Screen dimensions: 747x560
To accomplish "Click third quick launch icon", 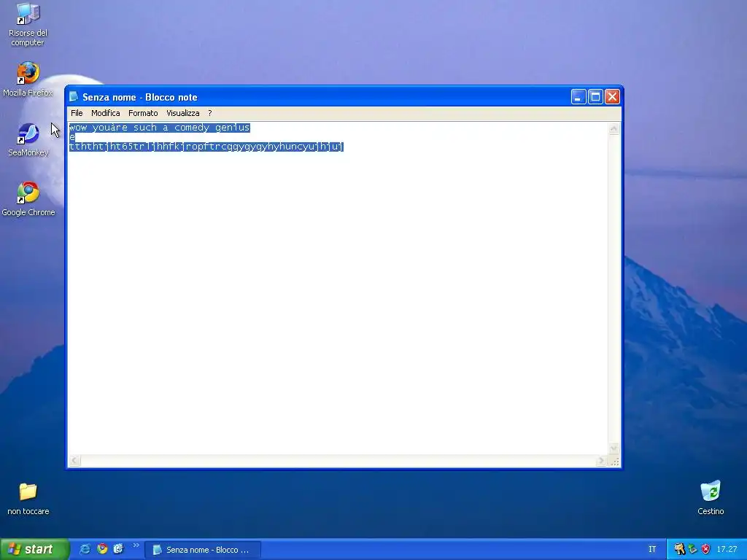I will tap(118, 549).
